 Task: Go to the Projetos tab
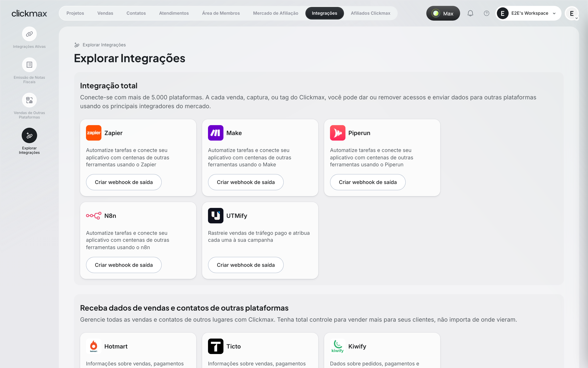(75, 13)
